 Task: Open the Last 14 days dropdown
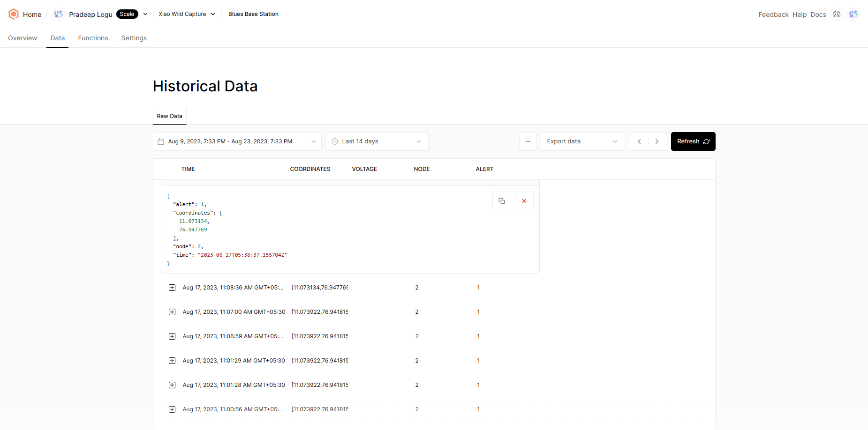click(377, 141)
